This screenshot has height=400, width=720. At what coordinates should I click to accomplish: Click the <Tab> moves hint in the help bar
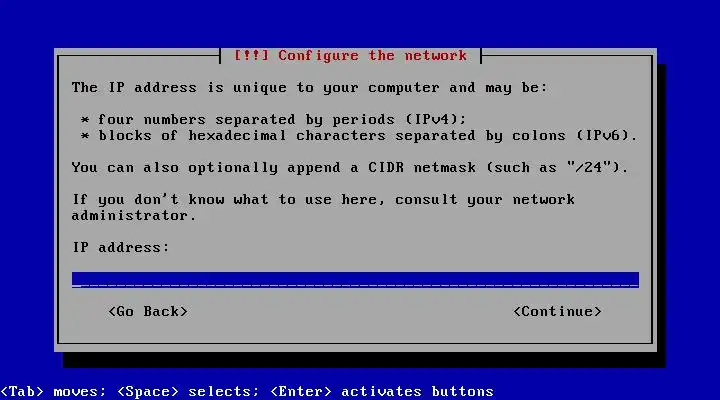pos(53,391)
